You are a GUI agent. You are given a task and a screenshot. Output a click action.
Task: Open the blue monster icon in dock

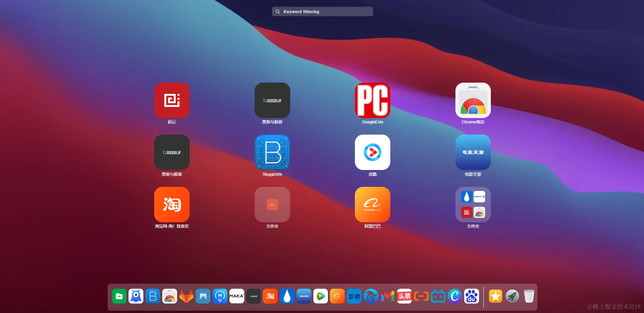(x=136, y=296)
